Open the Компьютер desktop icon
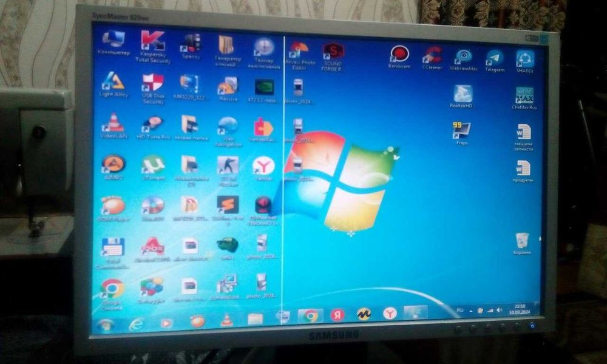The width and height of the screenshot is (607, 364). pos(113,43)
